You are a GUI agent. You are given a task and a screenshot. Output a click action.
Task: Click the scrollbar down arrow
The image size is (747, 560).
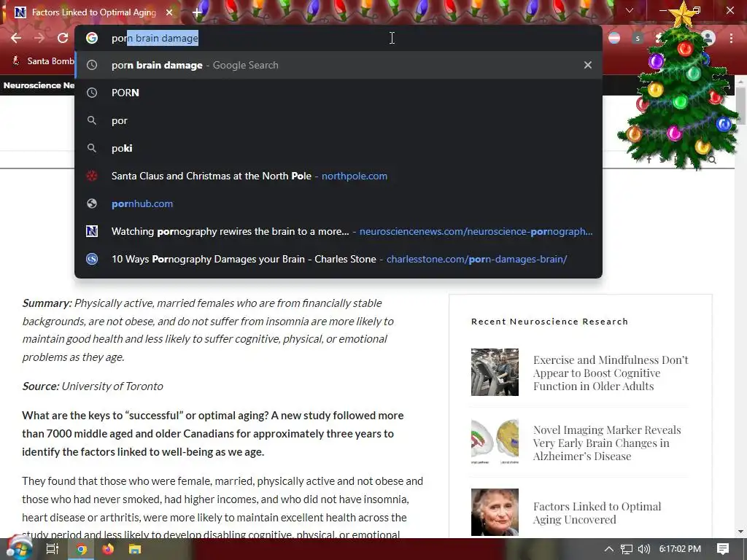741,532
